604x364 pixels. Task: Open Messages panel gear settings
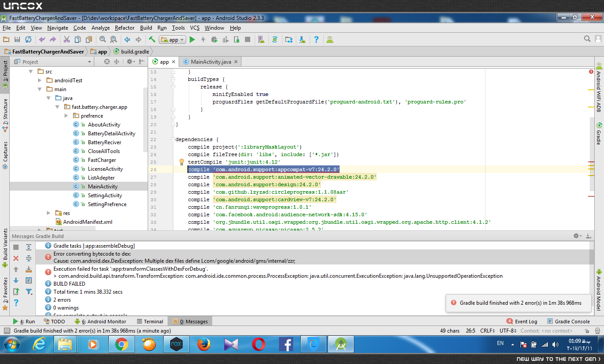click(577, 236)
